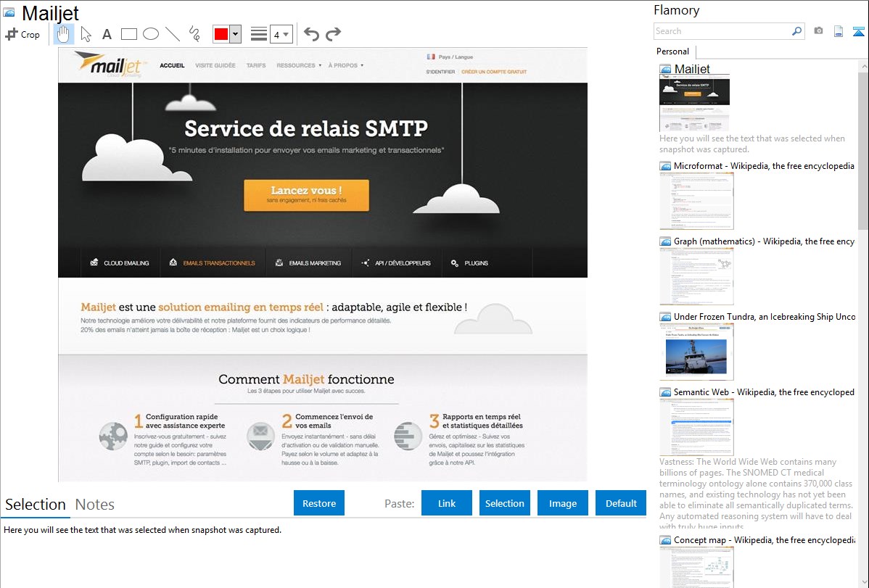Click the Lancez vous ! orange button

[x=307, y=195]
